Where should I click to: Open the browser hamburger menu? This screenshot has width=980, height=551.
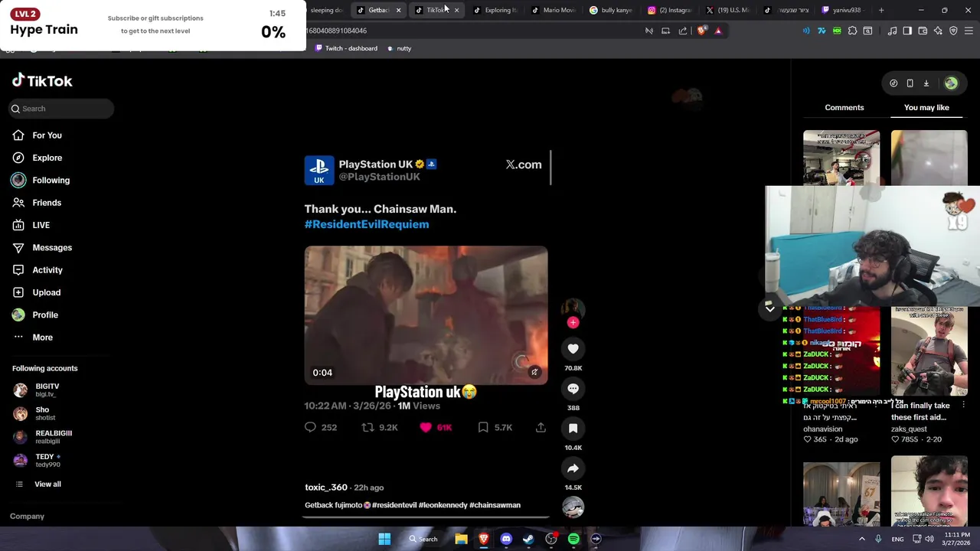(x=969, y=31)
